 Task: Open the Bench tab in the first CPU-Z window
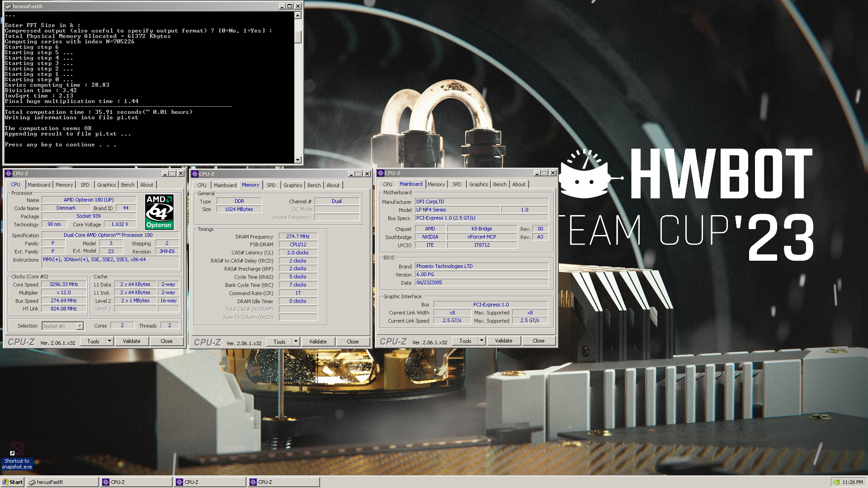click(x=128, y=185)
